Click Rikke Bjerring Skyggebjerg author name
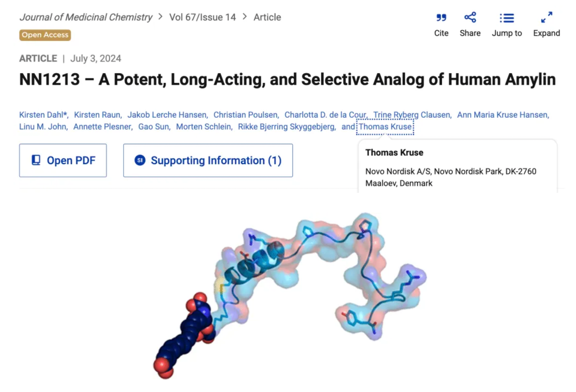The height and width of the screenshot is (392, 576). 286,127
